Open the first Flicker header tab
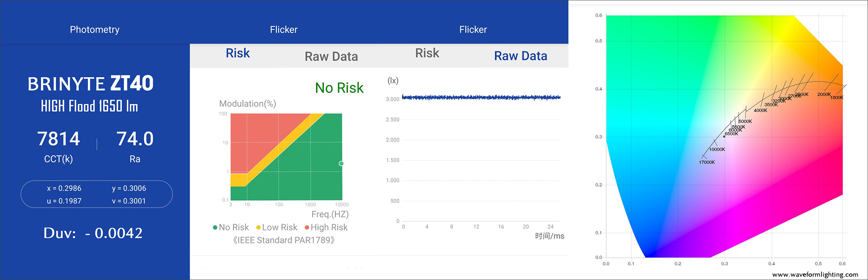Image resolution: width=868 pixels, height=280 pixels. click(x=284, y=29)
